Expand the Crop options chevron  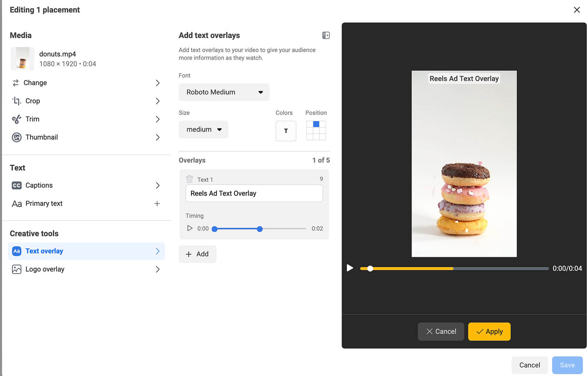158,101
